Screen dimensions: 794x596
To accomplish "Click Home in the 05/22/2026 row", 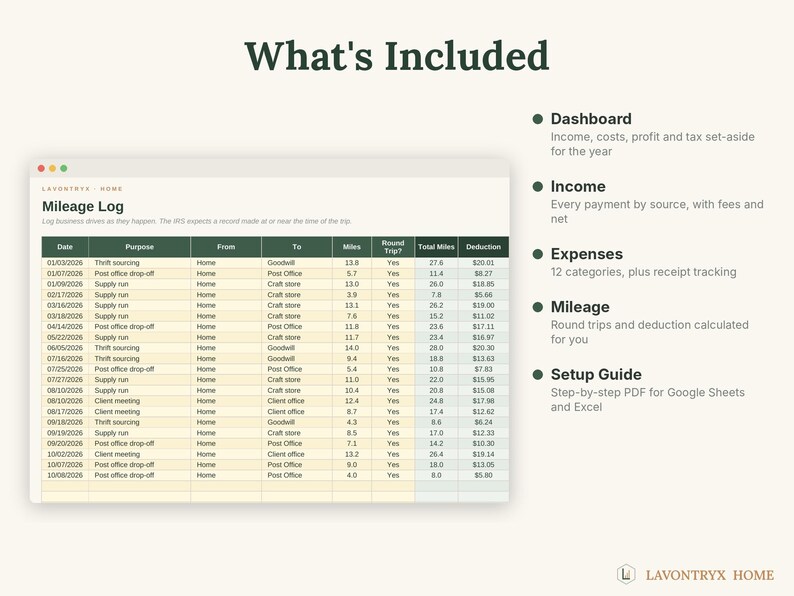I will (x=206, y=337).
